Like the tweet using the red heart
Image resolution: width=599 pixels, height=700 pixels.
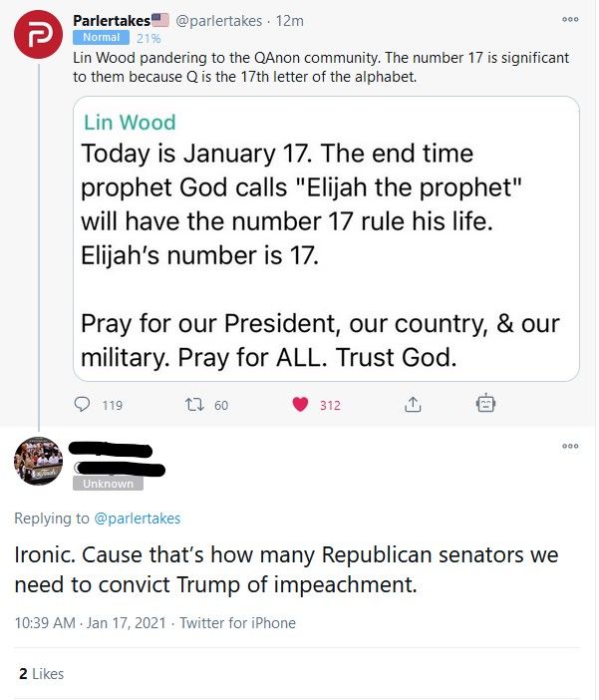tap(300, 405)
